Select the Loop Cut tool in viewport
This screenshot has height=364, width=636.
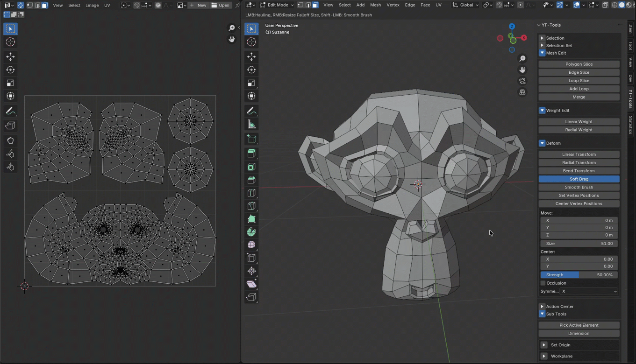click(x=251, y=193)
